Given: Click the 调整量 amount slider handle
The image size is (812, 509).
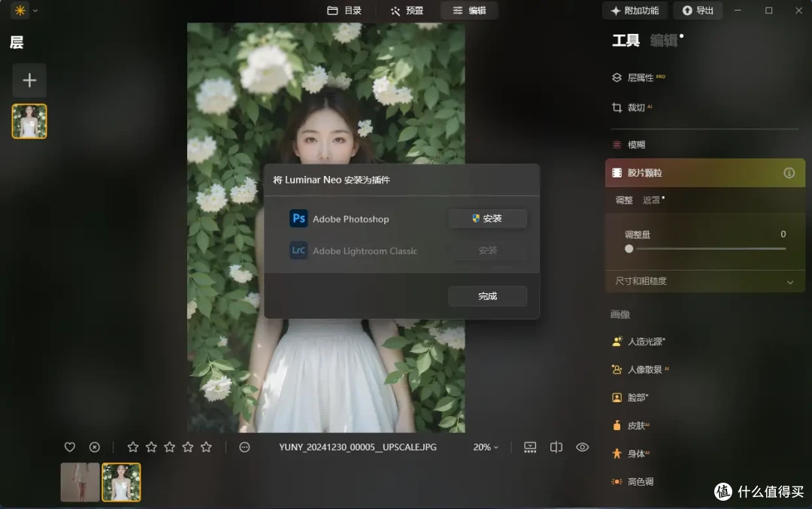Looking at the screenshot, I should [x=629, y=249].
